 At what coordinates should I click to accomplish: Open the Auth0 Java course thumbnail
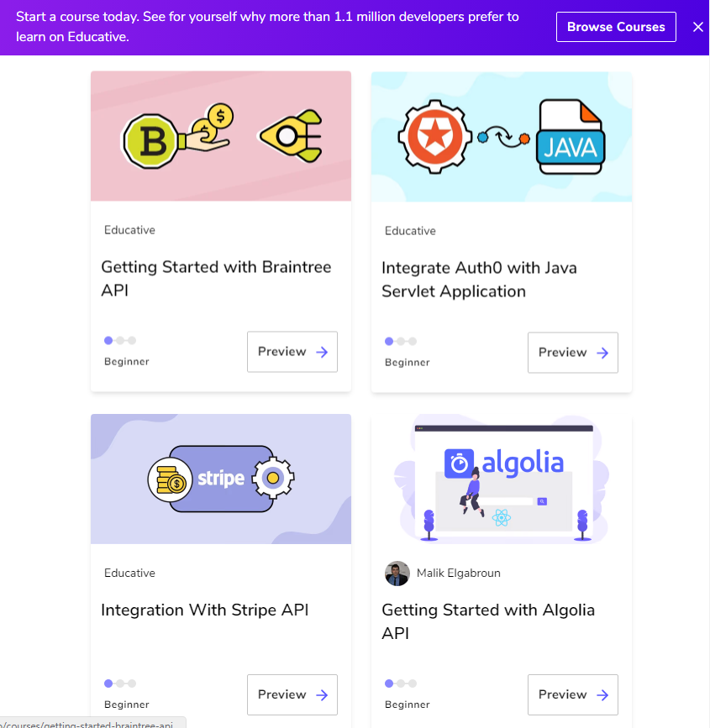click(x=502, y=137)
